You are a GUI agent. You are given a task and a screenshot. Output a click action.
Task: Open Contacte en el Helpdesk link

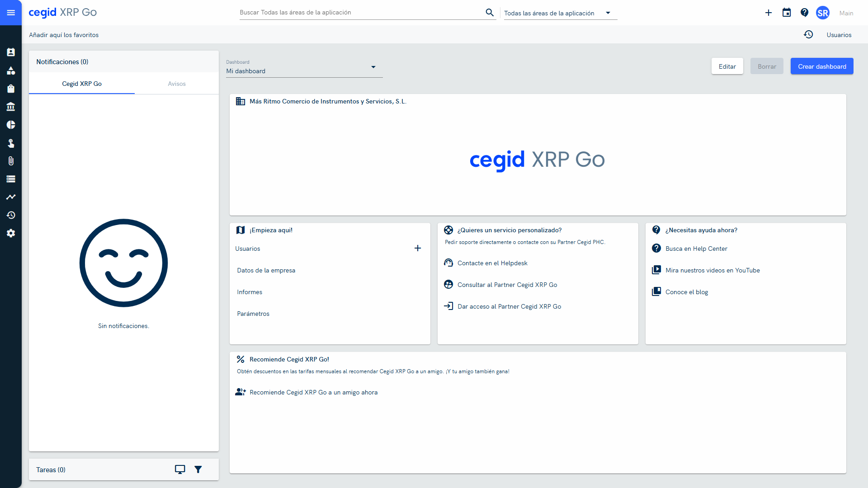tap(492, 263)
